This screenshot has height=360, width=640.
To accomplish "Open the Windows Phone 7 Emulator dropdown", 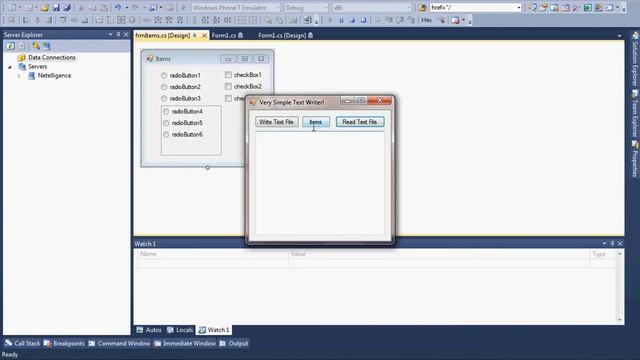I will pyautogui.click(x=277, y=8).
